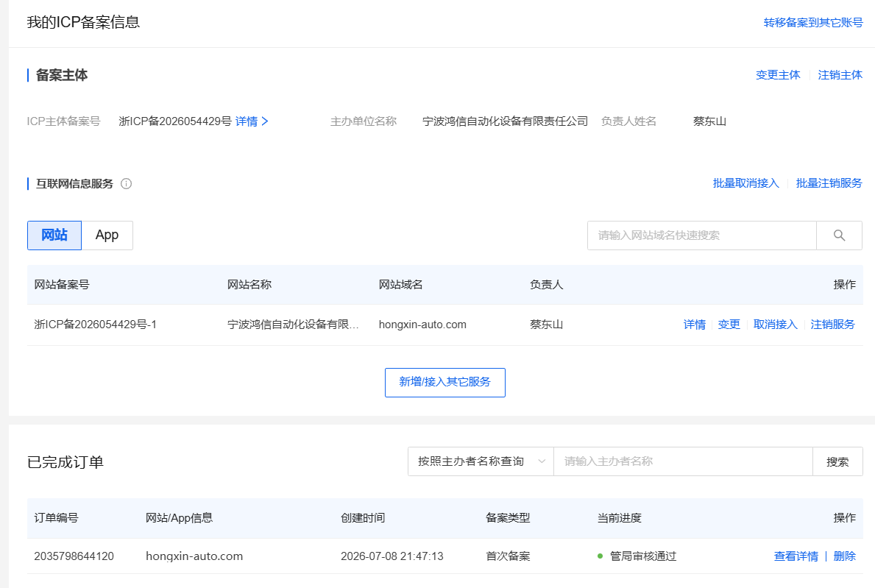This screenshot has height=588, width=875.
Task: Click the 当前进度 column header
Action: (x=620, y=517)
